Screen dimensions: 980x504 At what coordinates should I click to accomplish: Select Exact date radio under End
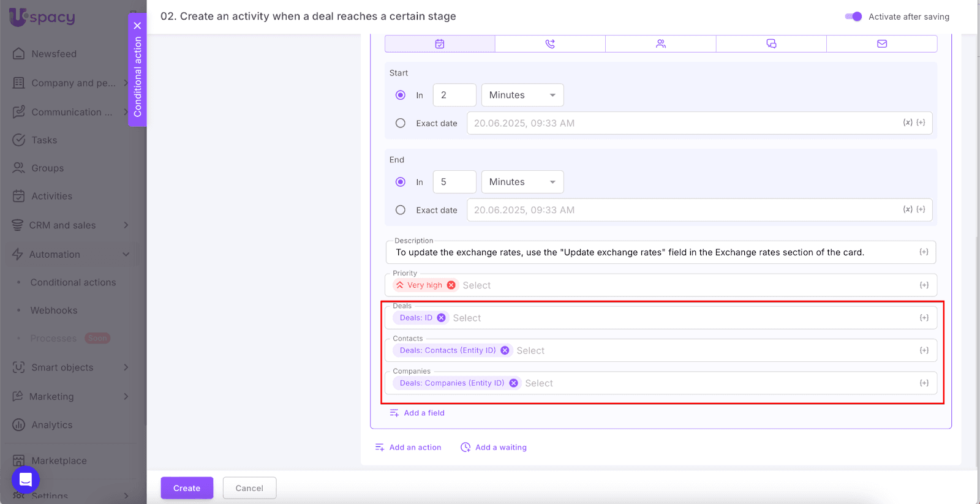[401, 210]
